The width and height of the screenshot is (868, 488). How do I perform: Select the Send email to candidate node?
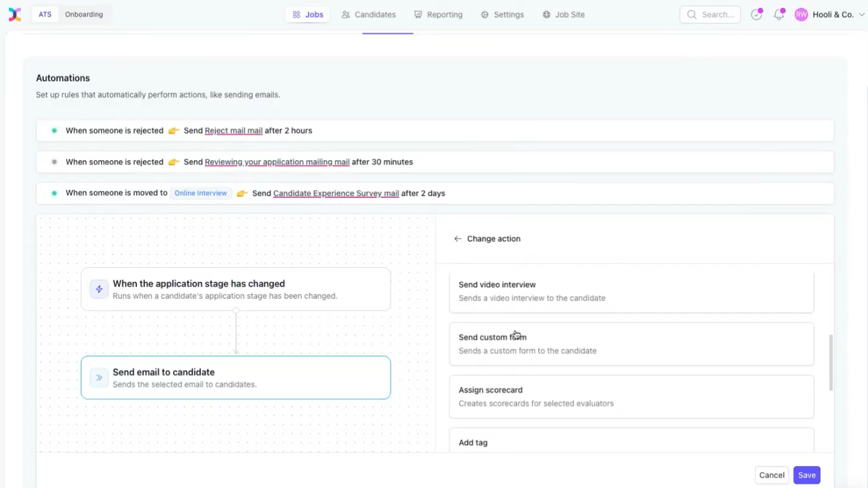point(236,377)
